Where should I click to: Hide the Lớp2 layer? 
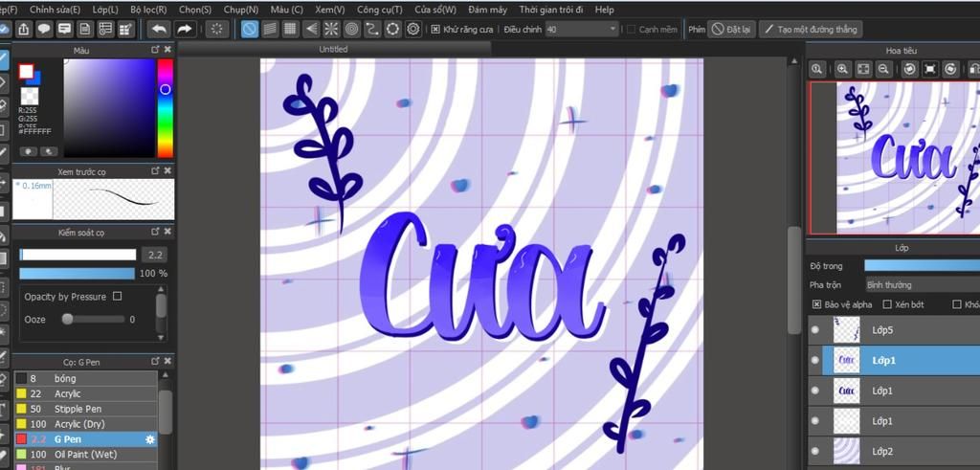[x=815, y=451]
